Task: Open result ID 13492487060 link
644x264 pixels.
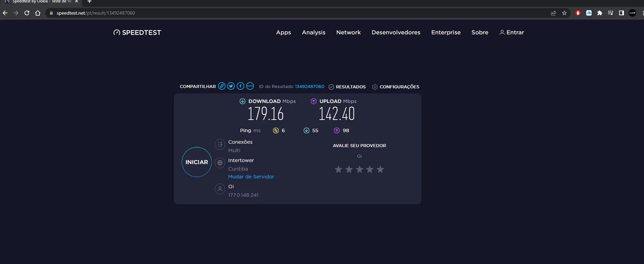Action: coord(310,87)
